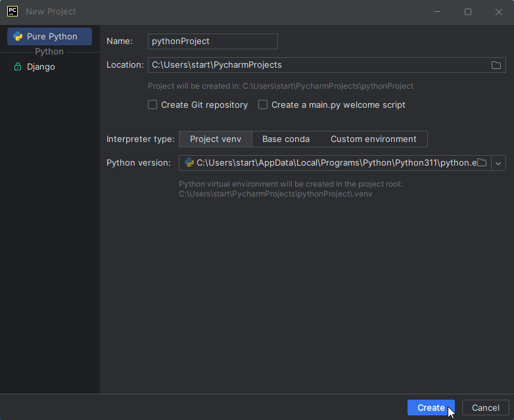Image resolution: width=514 pixels, height=420 pixels.
Task: Click the 'Name:' label
Action: tap(120, 41)
